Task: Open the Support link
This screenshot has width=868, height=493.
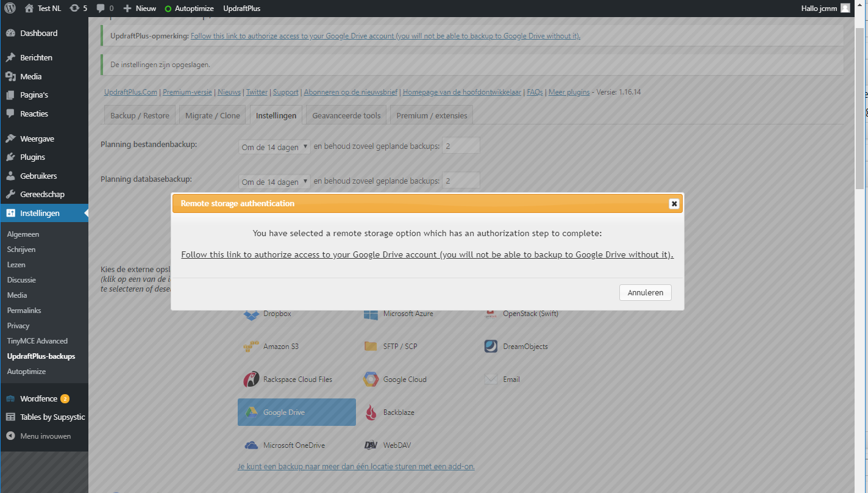Action: (285, 92)
